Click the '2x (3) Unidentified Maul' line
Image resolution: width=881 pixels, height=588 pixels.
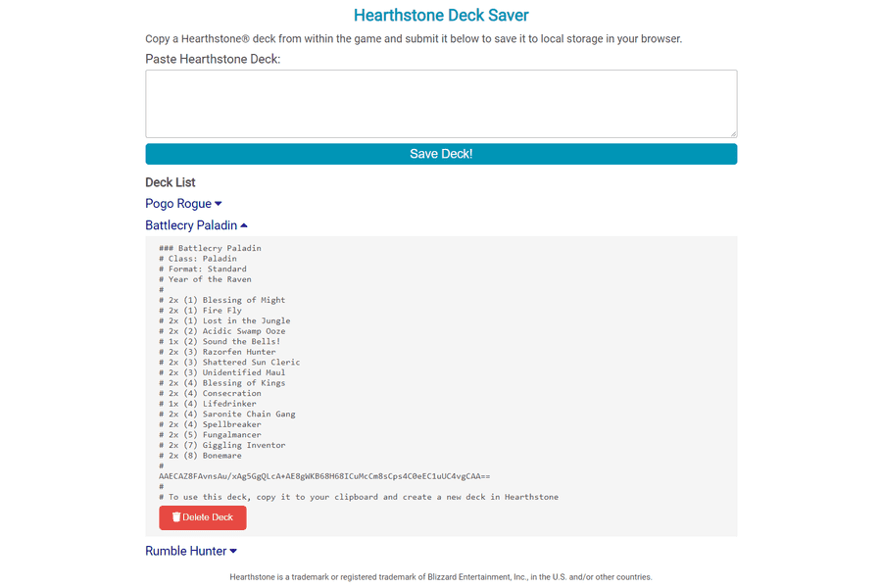click(221, 372)
